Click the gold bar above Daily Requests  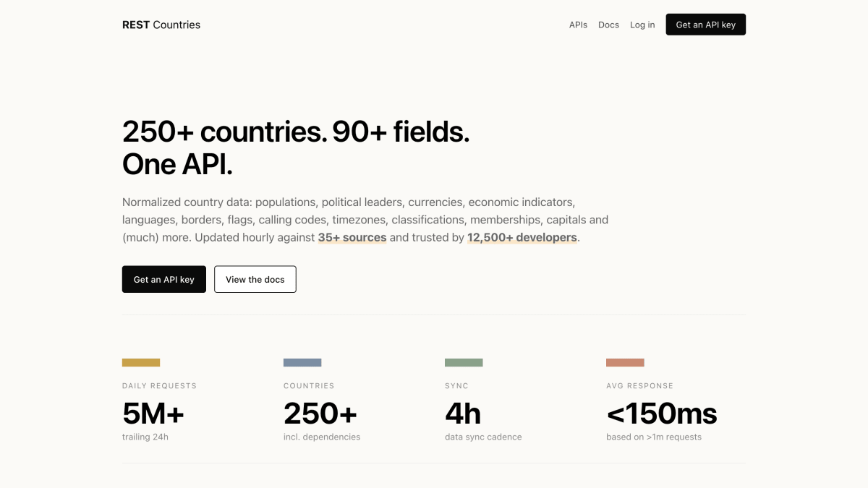tap(141, 362)
